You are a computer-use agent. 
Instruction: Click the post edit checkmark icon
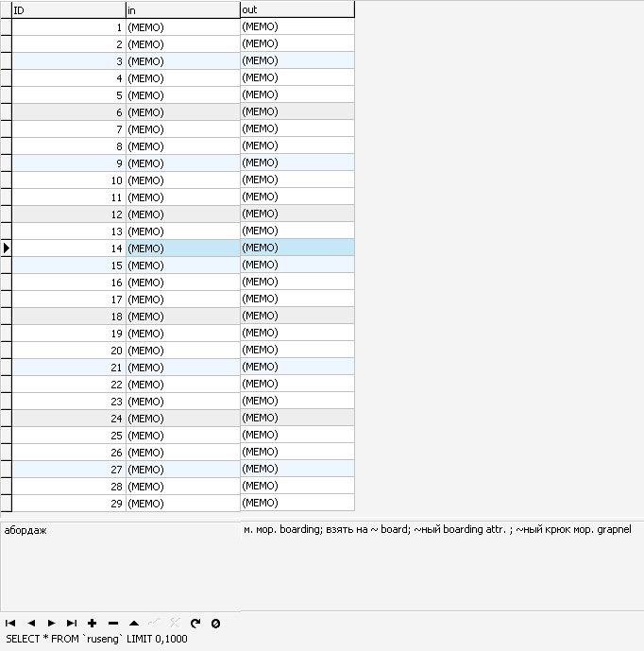[x=154, y=623]
